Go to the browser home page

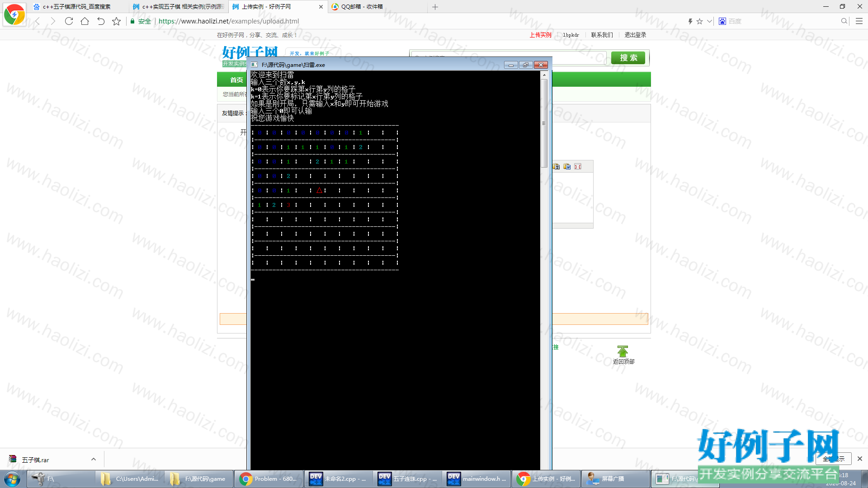point(85,21)
